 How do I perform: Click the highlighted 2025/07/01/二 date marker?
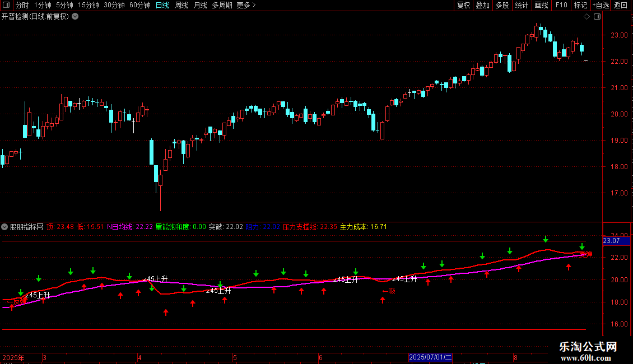click(430, 357)
